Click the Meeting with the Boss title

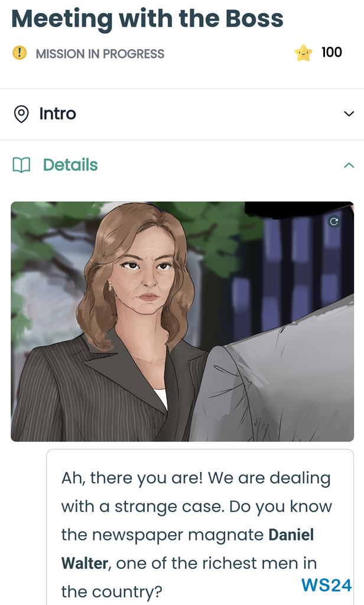pyautogui.click(x=148, y=18)
